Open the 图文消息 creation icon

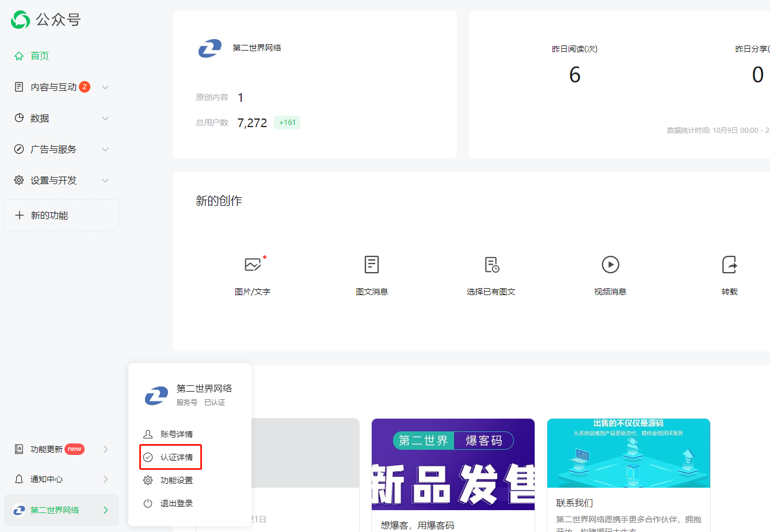(x=372, y=265)
